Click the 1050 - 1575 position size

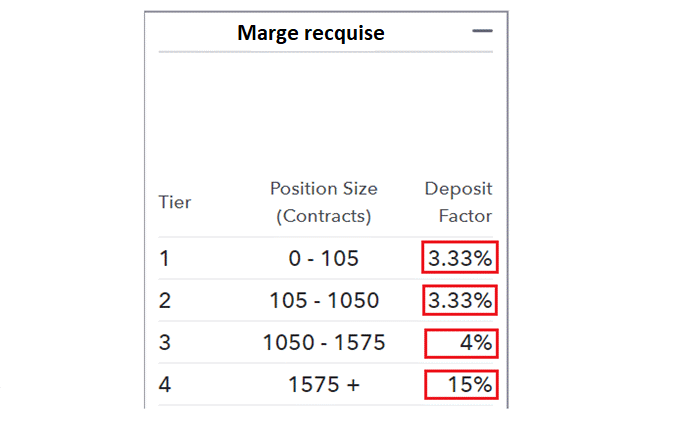324,342
